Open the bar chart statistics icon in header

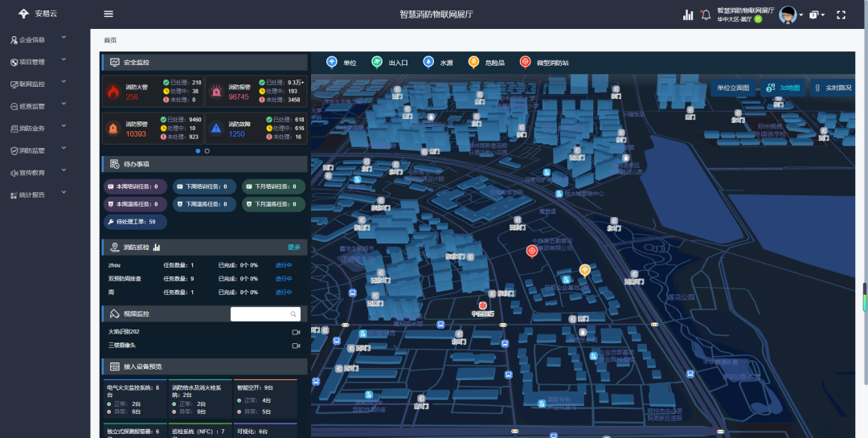coord(688,15)
